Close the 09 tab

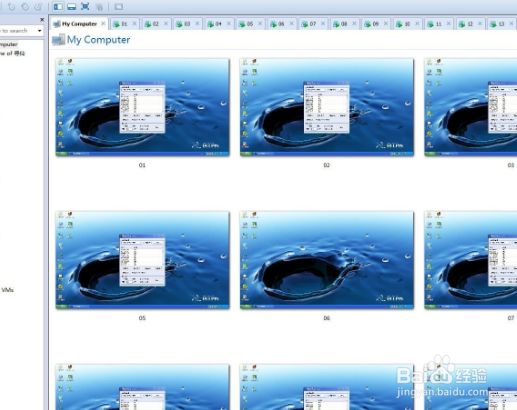386,23
